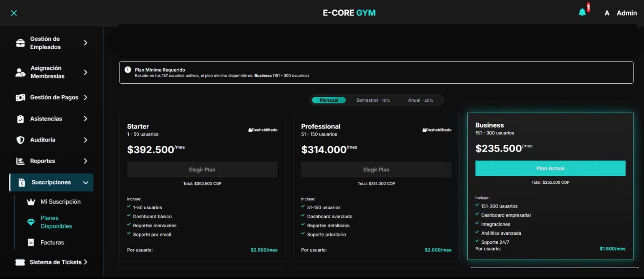The image size is (644, 279).
Task: Click the Sistema de Tickets ticket icon
Action: coord(20,262)
